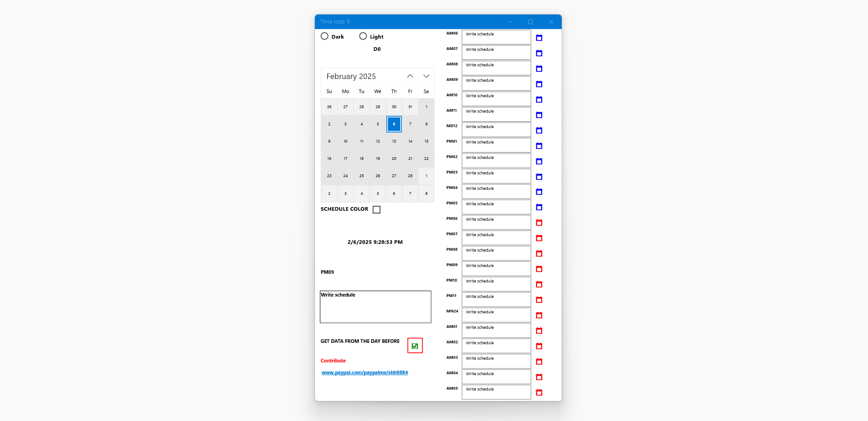
Task: Click the calendar icon for MD12 row
Action: click(x=539, y=130)
